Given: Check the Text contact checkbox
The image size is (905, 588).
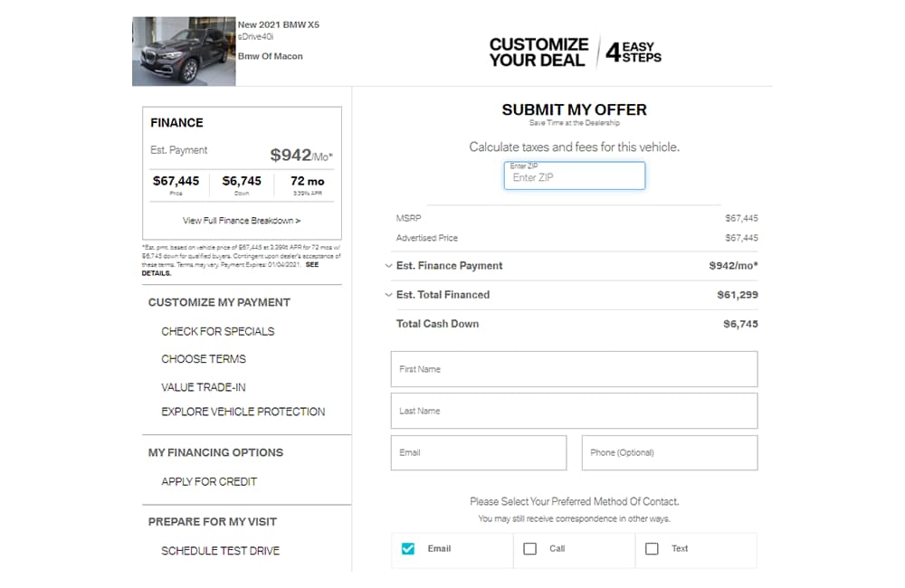Looking at the screenshot, I should pyautogui.click(x=652, y=548).
